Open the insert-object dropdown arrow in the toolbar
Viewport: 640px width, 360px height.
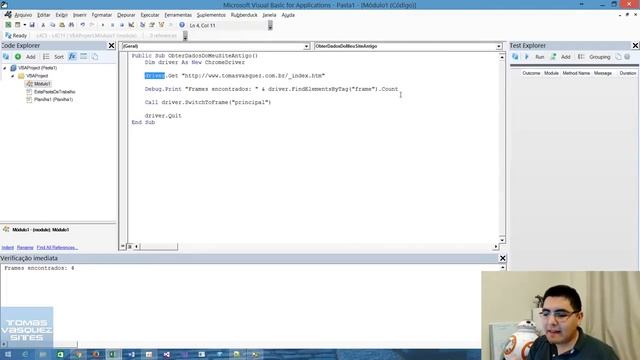coord(24,25)
